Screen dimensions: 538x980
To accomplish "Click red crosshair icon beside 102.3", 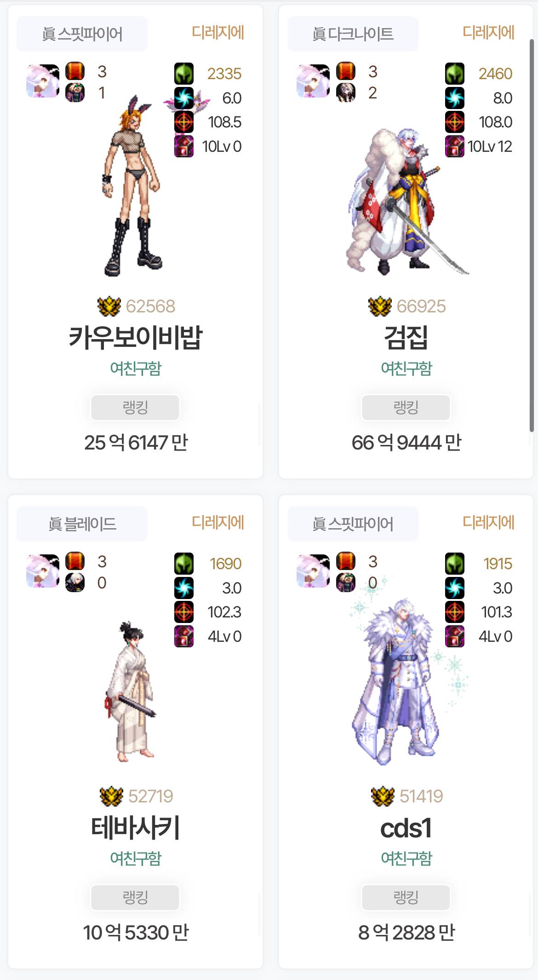I will click(x=184, y=612).
